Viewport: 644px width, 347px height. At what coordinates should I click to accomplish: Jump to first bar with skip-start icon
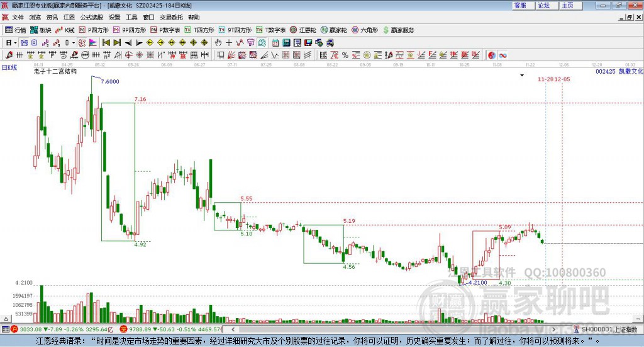click(x=106, y=43)
